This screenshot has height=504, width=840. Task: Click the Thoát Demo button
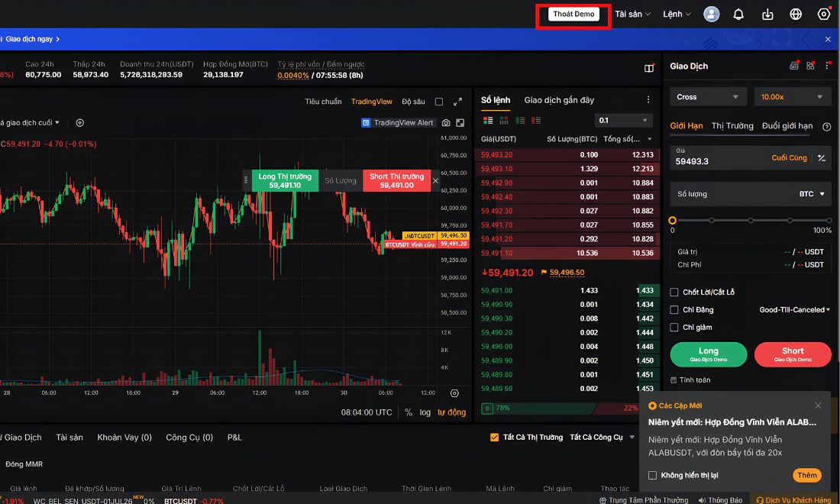tap(573, 14)
